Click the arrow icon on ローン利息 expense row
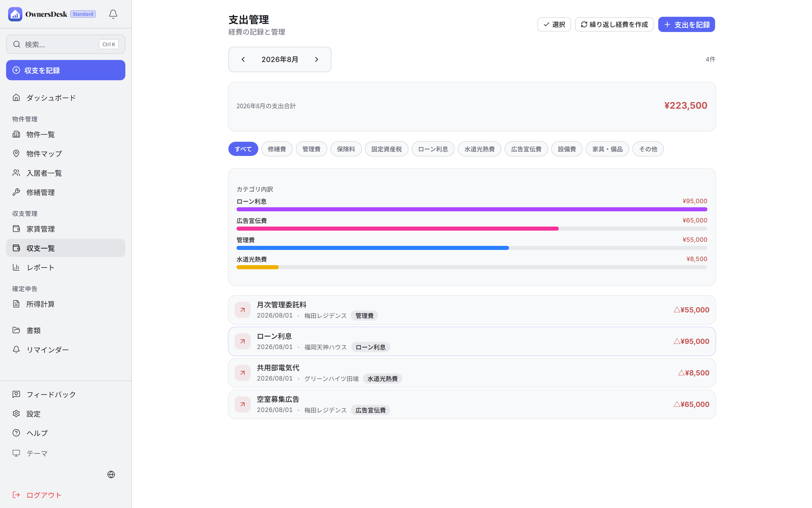812x508 pixels. point(243,341)
